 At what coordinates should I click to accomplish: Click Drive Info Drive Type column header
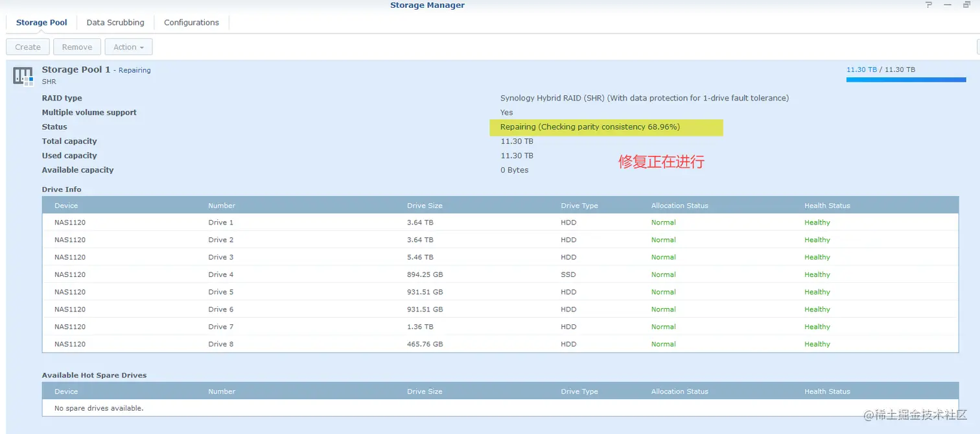(x=579, y=206)
